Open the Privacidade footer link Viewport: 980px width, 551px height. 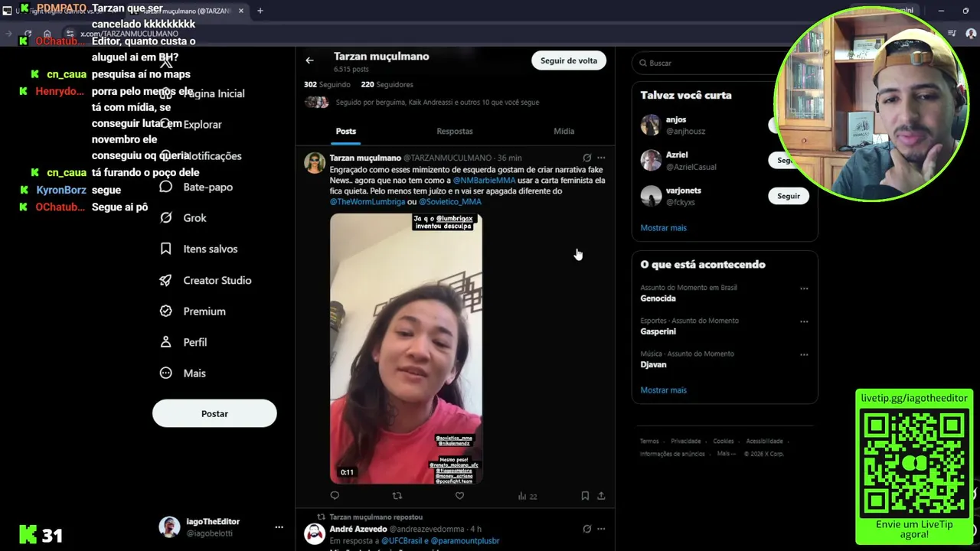686,442
